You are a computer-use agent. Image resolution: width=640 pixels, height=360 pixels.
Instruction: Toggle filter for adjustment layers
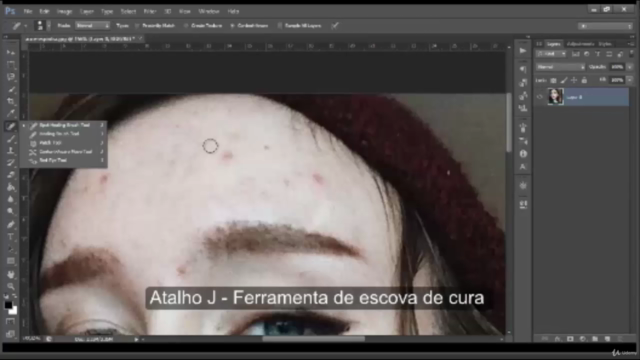[587, 54]
